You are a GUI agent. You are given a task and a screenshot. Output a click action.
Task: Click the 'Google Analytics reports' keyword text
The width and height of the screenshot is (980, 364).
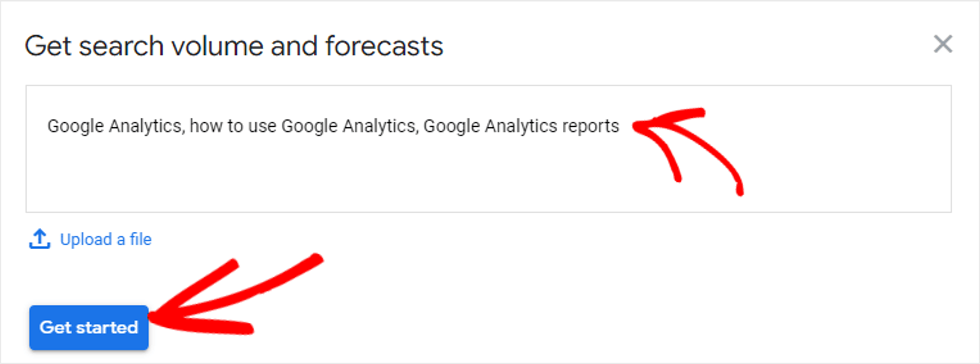(x=521, y=126)
